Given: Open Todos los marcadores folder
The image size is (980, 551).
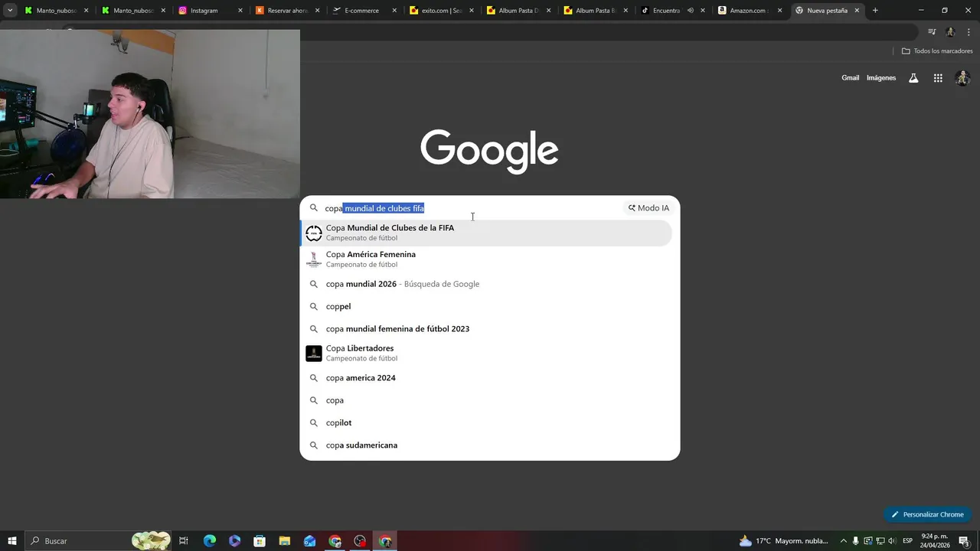Looking at the screenshot, I should tap(937, 51).
